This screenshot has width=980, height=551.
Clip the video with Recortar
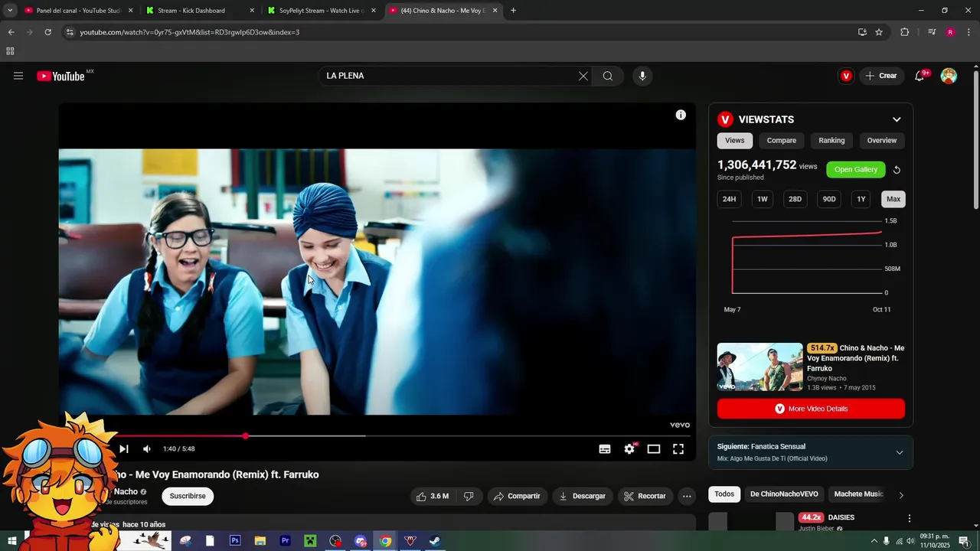645,496
